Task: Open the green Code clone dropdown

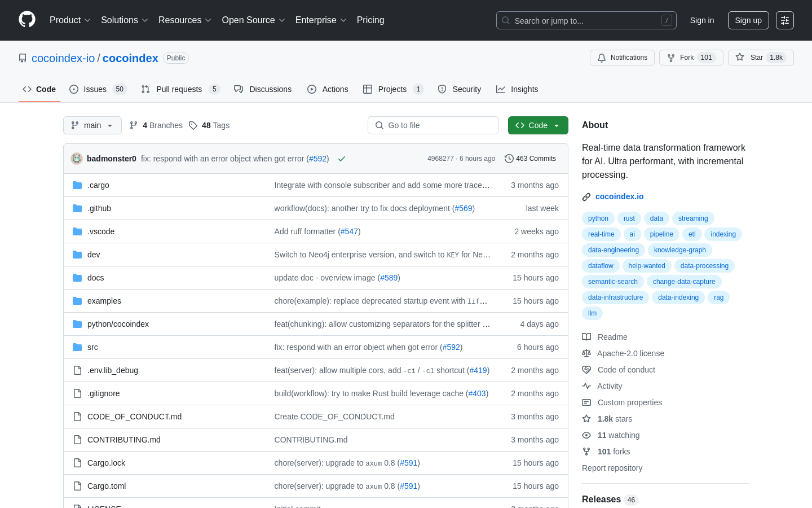Action: [538, 125]
